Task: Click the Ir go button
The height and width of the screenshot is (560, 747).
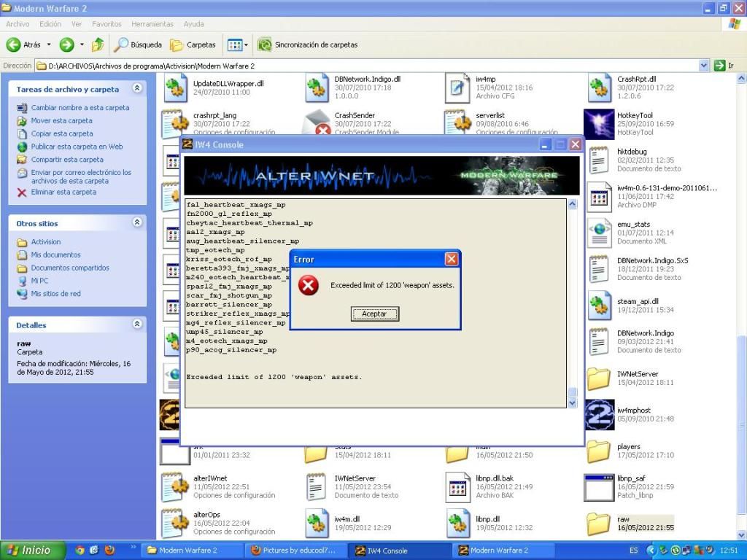Action: coord(724,66)
